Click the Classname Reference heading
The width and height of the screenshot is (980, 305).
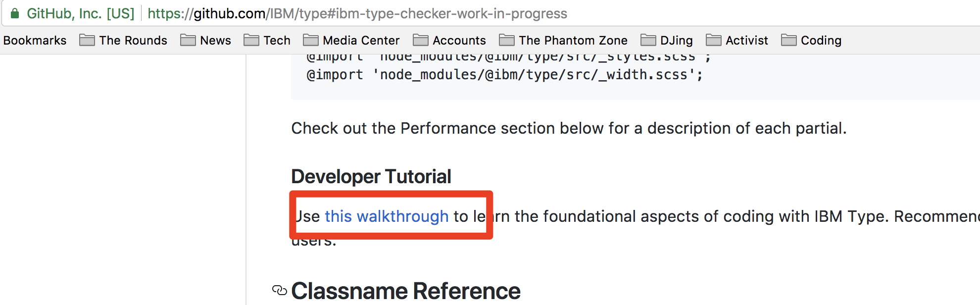pyautogui.click(x=406, y=291)
